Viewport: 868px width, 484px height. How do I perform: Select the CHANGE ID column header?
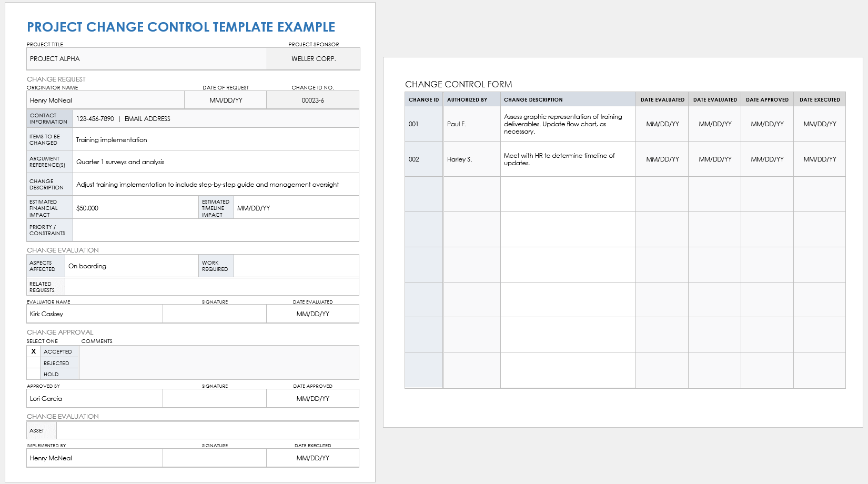point(423,99)
